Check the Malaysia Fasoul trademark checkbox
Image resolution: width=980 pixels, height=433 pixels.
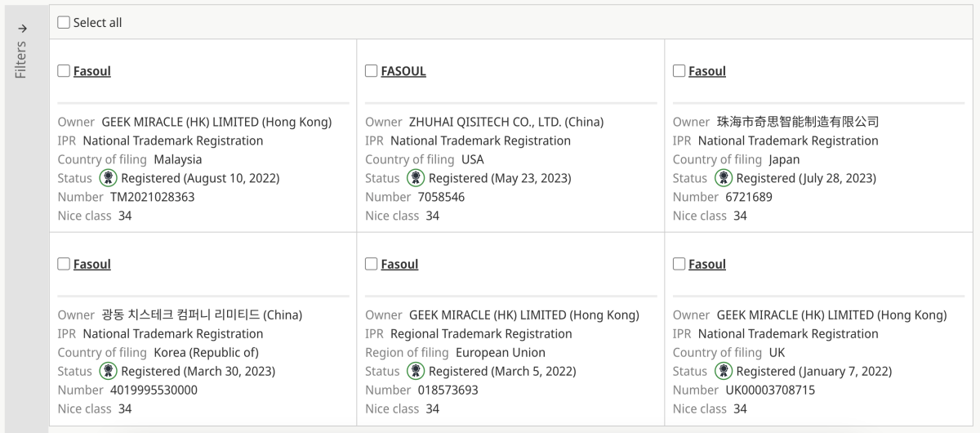click(x=64, y=71)
